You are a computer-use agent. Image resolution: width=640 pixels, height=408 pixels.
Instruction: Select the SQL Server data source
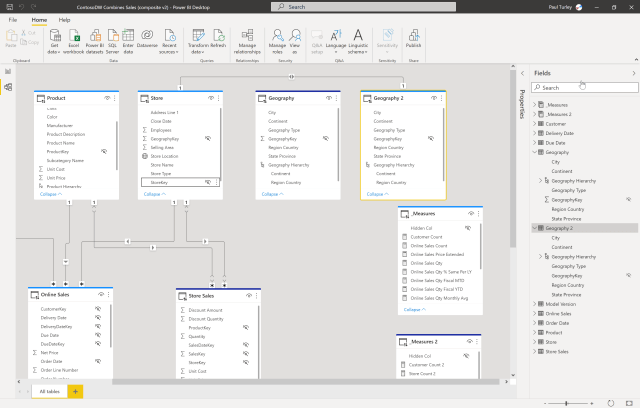112,41
